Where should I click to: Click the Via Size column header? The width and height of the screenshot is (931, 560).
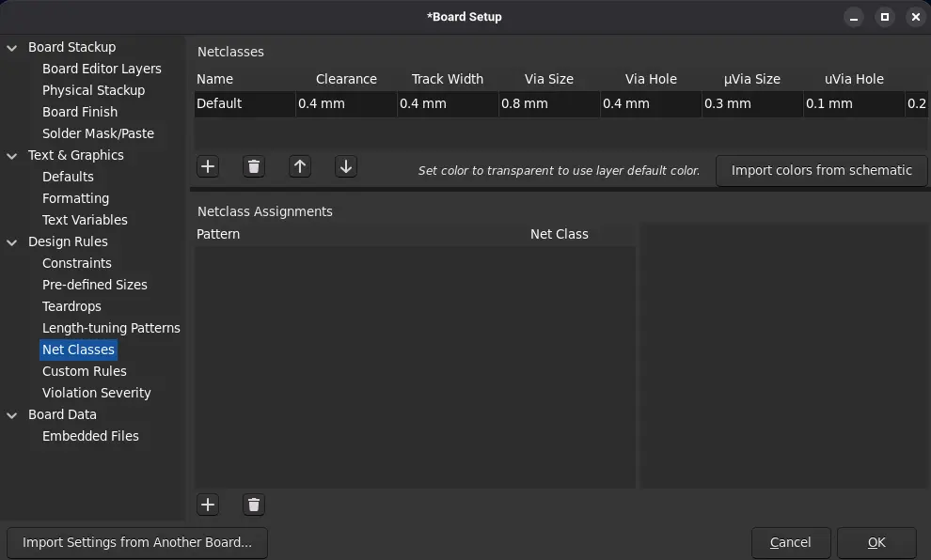(549, 79)
